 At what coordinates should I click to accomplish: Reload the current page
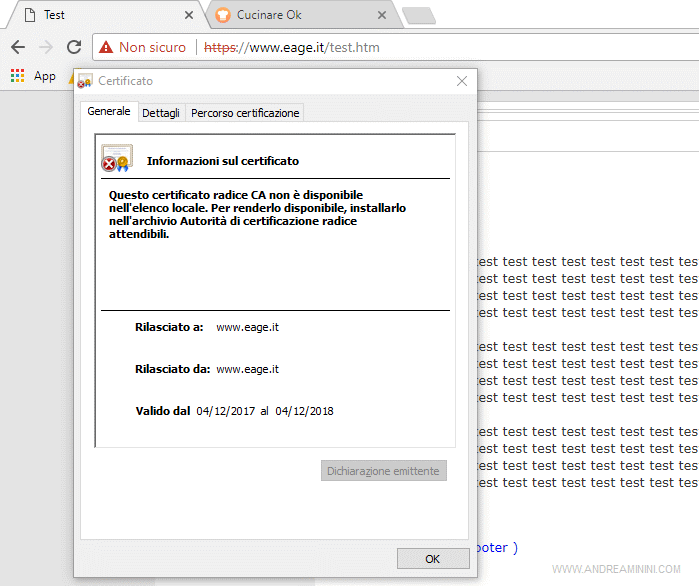(x=74, y=47)
